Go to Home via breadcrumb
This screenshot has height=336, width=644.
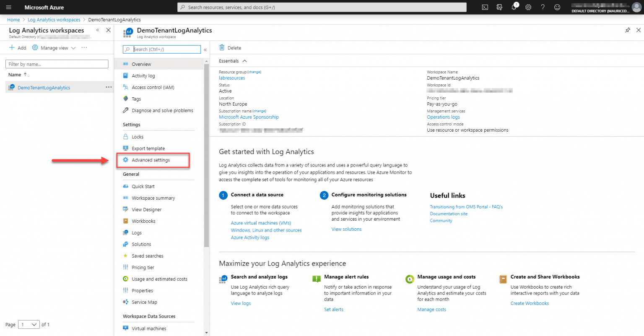13,19
